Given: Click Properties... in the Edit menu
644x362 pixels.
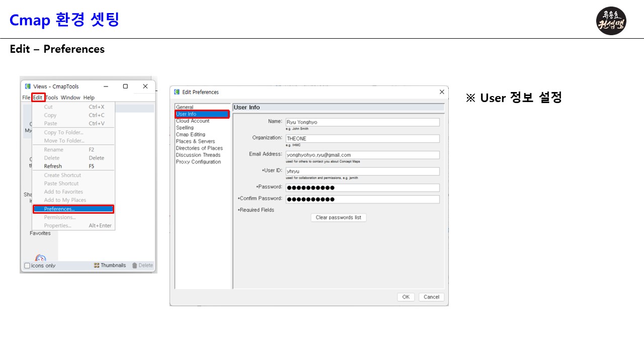Looking at the screenshot, I should click(73, 226).
